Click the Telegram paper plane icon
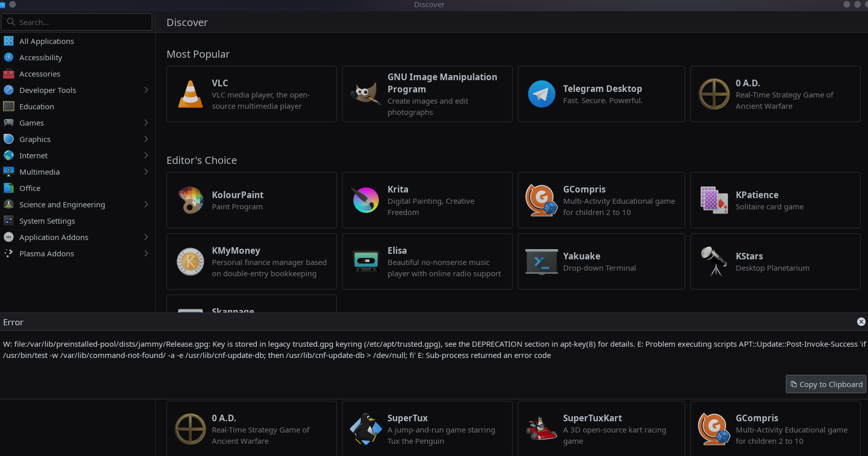 click(542, 94)
